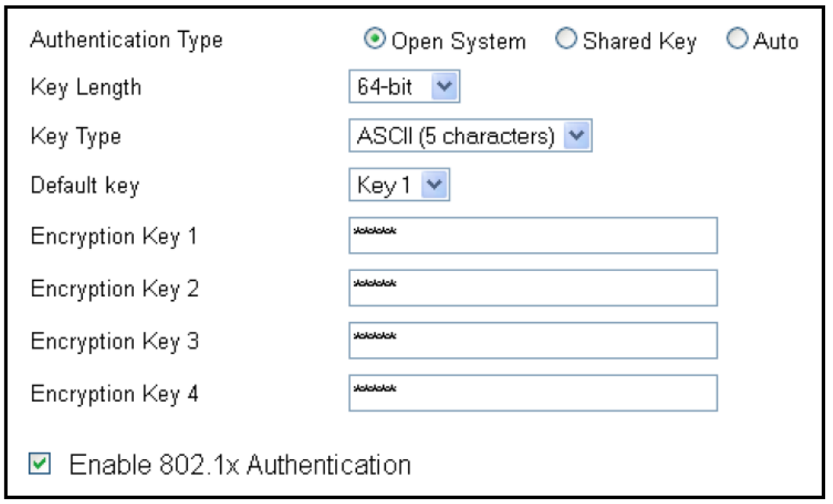833x504 pixels.
Task: Select the Open System radio button
Action: tap(375, 40)
